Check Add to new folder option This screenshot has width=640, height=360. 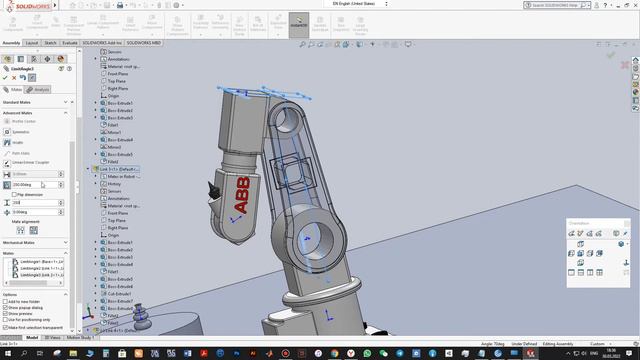pos(5,302)
